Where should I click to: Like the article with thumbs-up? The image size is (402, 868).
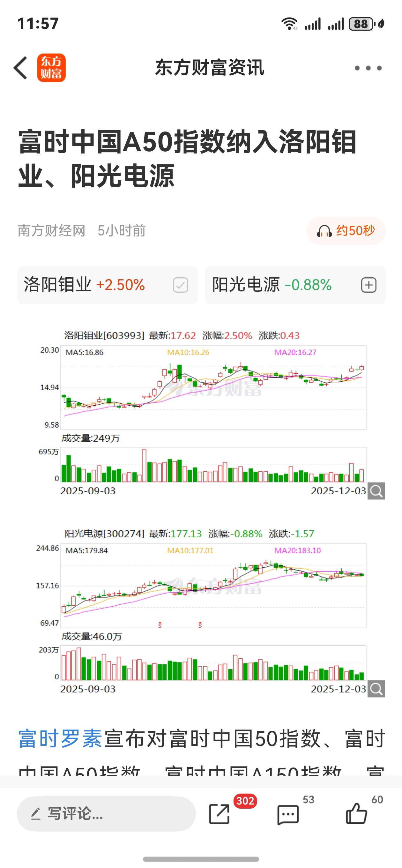click(356, 813)
